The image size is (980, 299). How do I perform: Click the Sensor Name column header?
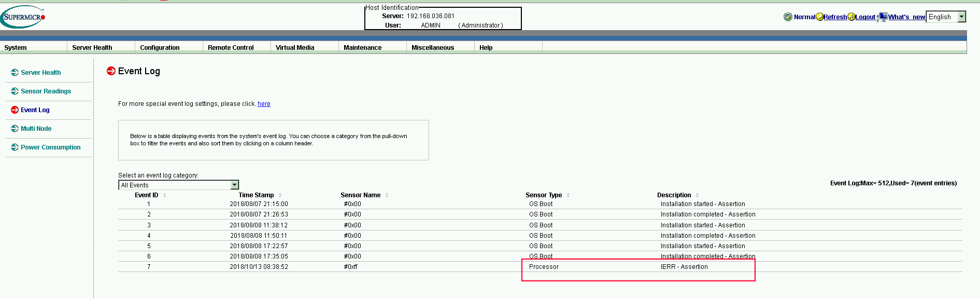click(x=361, y=195)
